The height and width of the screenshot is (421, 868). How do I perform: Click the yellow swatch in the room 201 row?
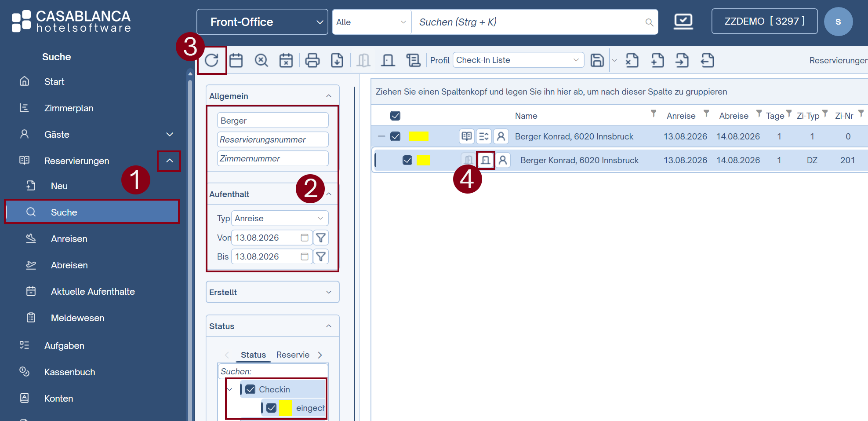[x=423, y=160]
